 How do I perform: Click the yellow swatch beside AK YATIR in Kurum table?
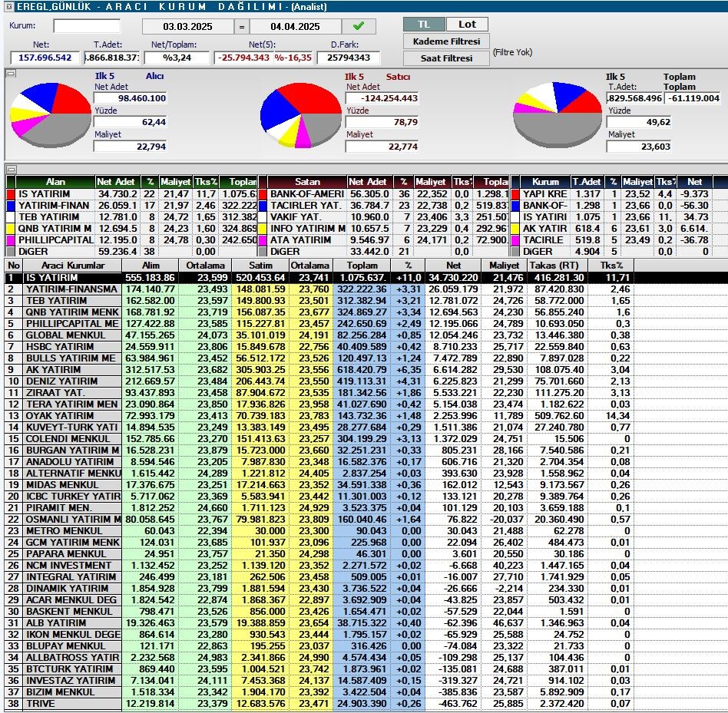pos(515,229)
